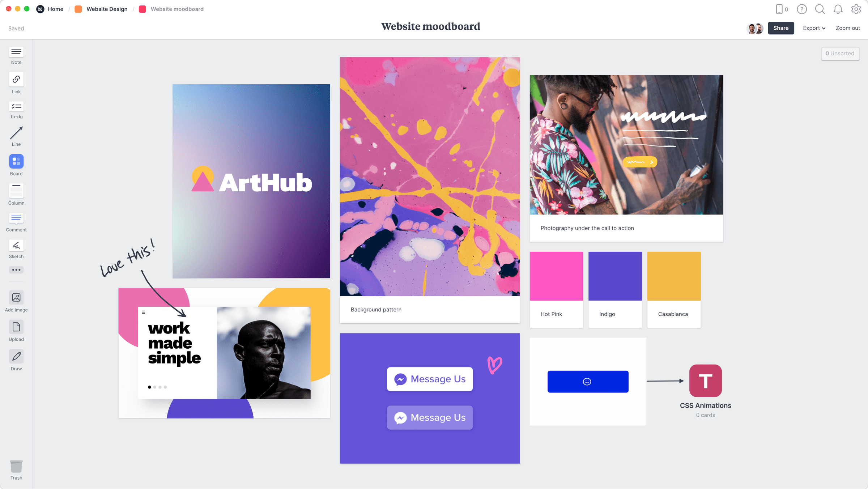Click the Share button
Image resolution: width=868 pixels, height=489 pixels.
(781, 27)
